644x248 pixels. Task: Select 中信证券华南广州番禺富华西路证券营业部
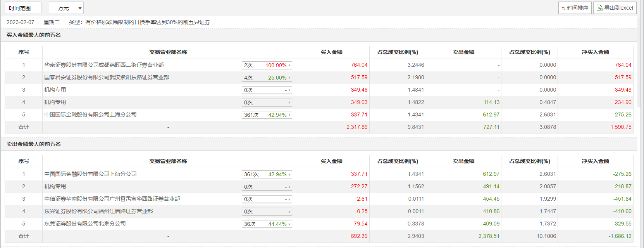coord(112,199)
